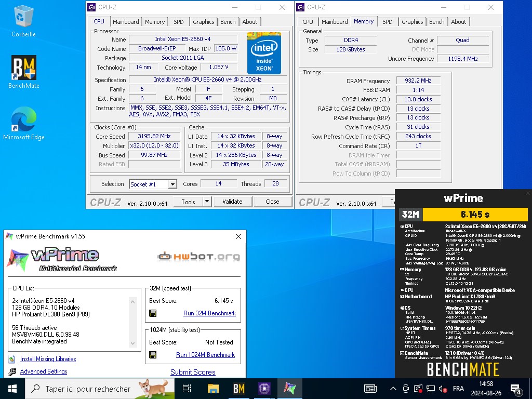Open Task View on the taskbar
Viewport: 532px width, 399px height.
tap(187, 389)
